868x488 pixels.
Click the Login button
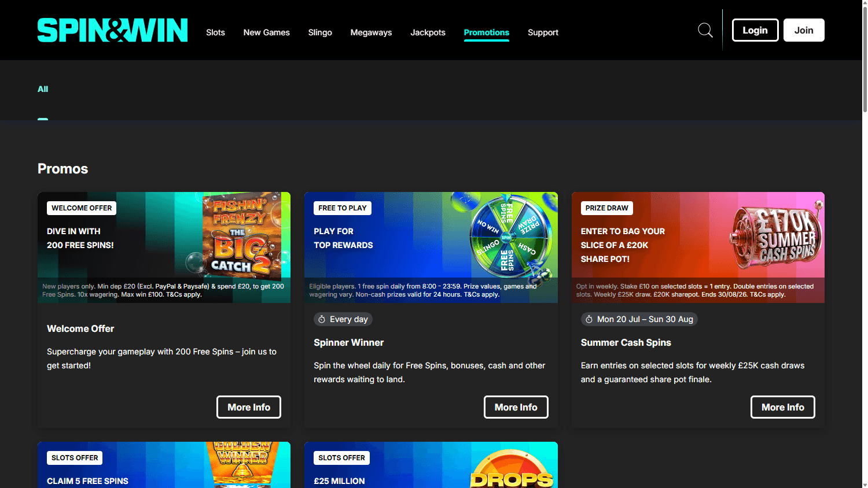[755, 30]
